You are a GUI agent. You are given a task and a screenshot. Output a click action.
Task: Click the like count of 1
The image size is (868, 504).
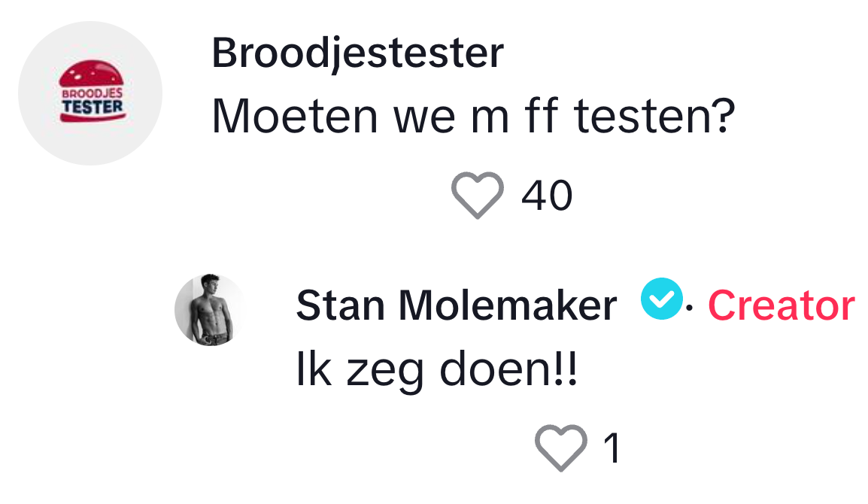[x=613, y=448]
